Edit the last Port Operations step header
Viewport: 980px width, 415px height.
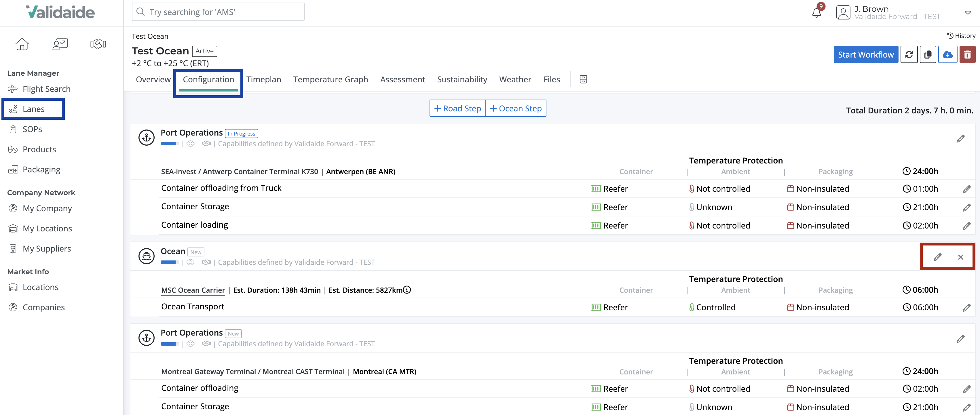coord(961,338)
